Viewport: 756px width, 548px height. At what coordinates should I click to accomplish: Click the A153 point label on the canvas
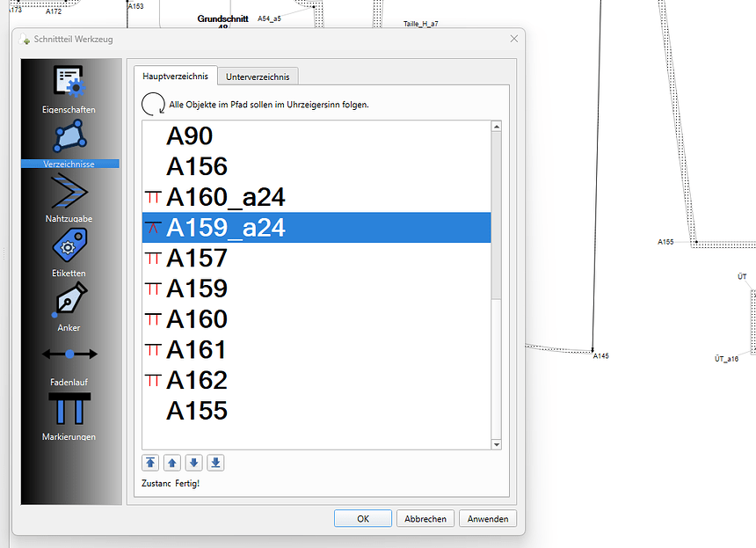pos(136,6)
